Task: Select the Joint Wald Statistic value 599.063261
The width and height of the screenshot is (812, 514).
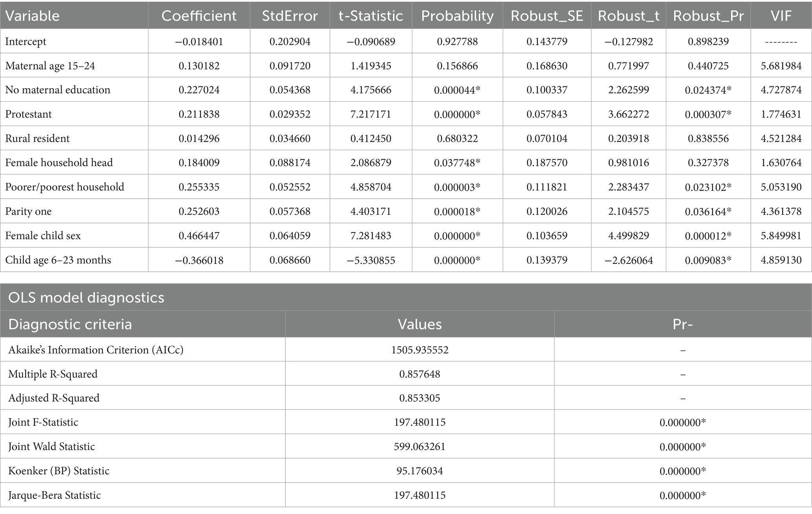Action: point(419,447)
